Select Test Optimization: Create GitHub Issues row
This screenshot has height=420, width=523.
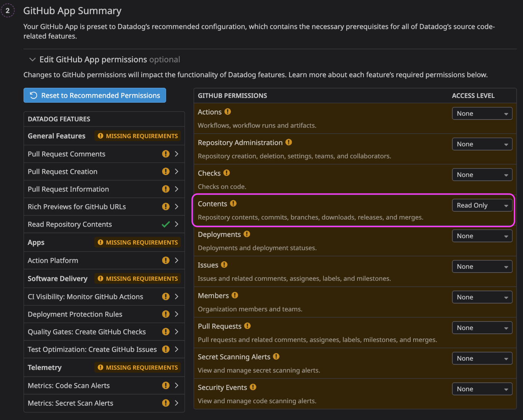(104, 349)
